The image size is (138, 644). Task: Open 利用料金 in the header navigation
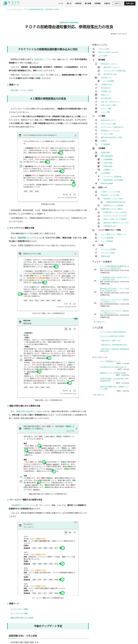pyautogui.click(x=78, y=4)
